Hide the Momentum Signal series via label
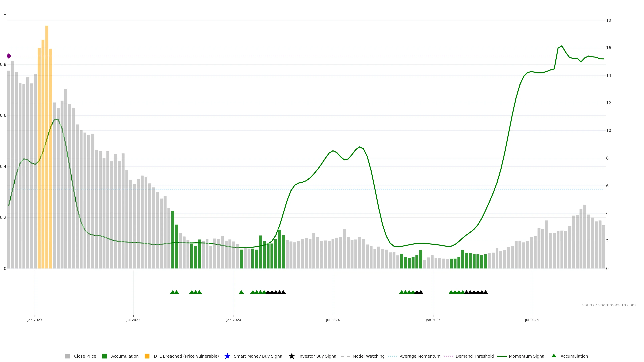Viewport: 644px width, 362px height. point(527,356)
